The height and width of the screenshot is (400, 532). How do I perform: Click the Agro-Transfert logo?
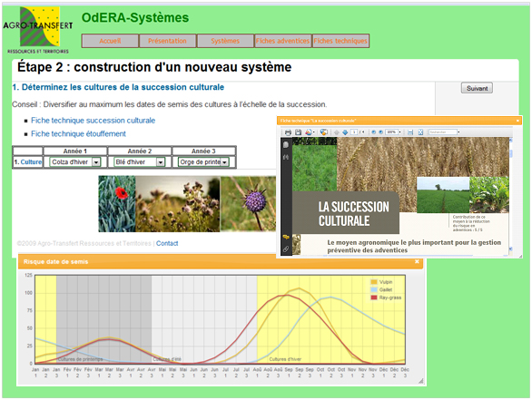tap(38, 30)
